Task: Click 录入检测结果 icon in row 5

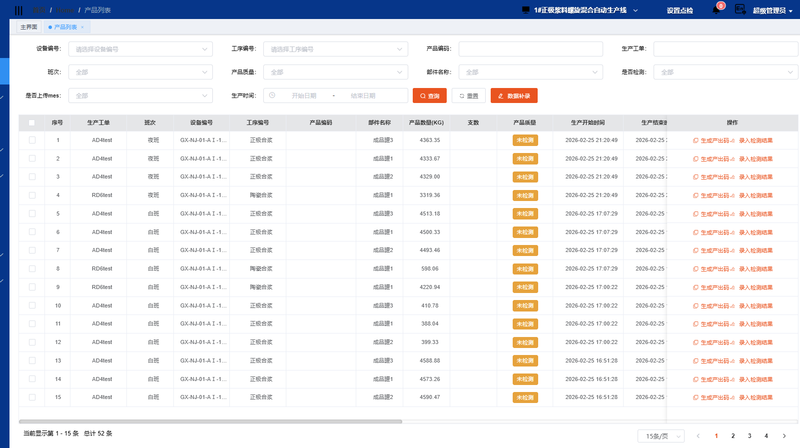Action: 735,213
